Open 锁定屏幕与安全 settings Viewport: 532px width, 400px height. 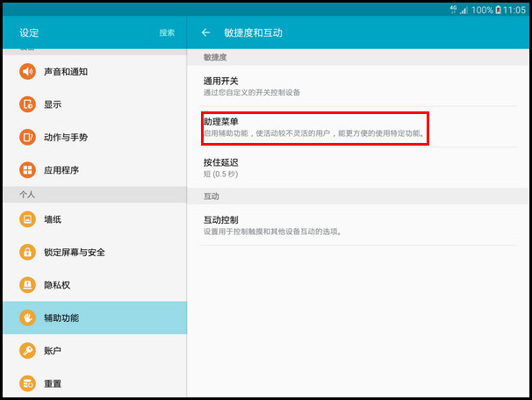click(x=95, y=253)
